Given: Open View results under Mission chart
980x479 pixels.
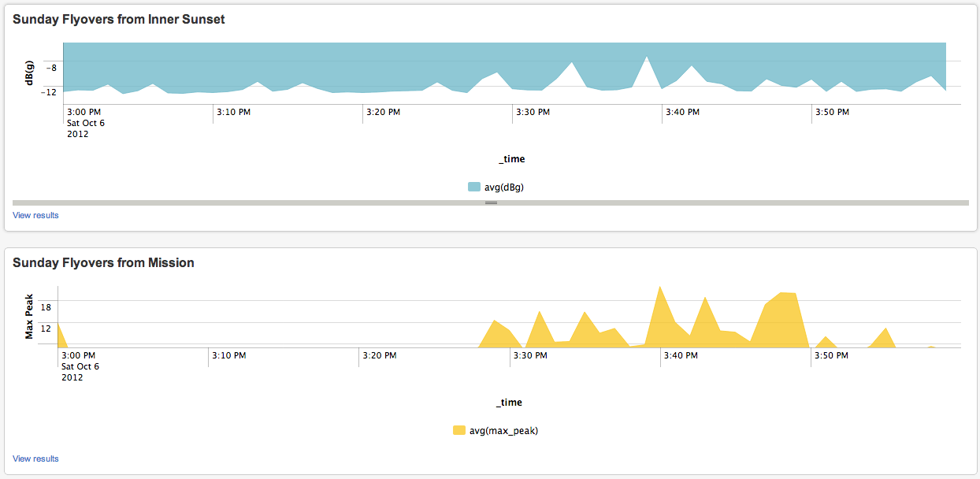Looking at the screenshot, I should [35, 459].
